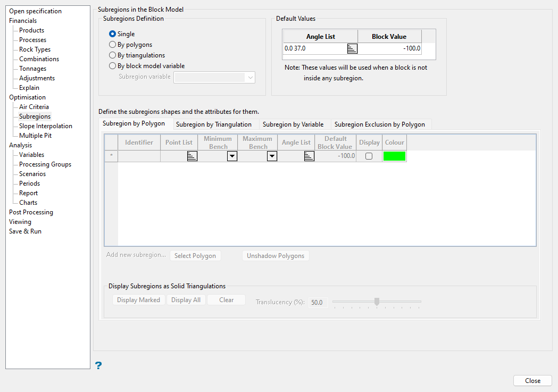558x392 pixels.
Task: Select Tonnages in the tree
Action: point(33,69)
